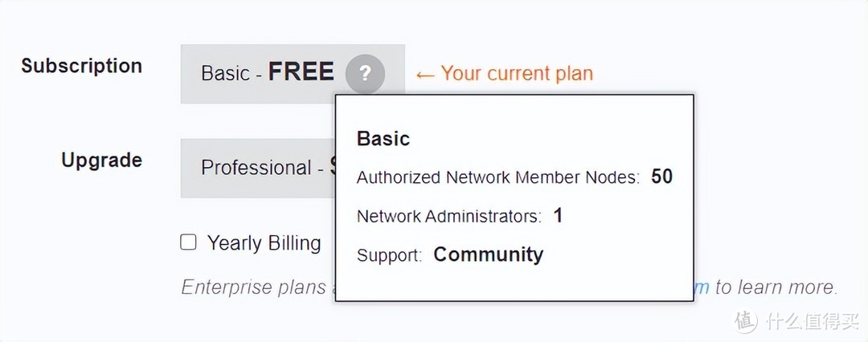Click "Authorized Network Member Nodes" text
Viewport: 868px width, 342px height.
497,177
